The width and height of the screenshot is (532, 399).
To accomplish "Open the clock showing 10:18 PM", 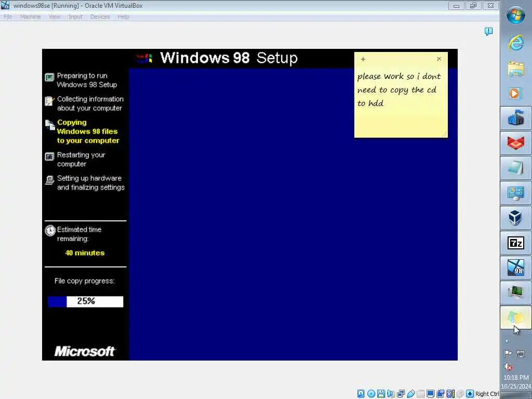I will 516,382.
